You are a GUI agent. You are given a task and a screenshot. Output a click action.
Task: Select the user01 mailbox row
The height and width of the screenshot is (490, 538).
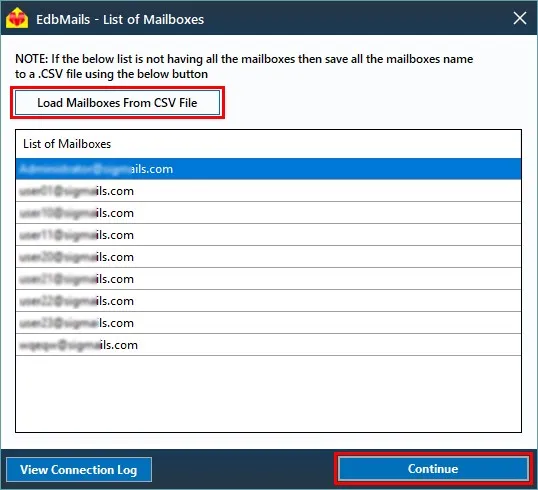pos(268,191)
